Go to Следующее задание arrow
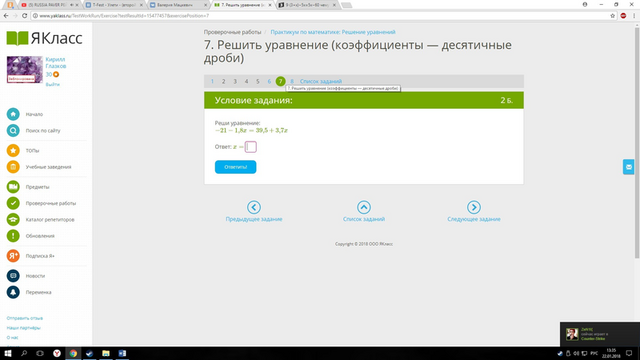Image resolution: width=640 pixels, height=360 pixels. pos(474,207)
